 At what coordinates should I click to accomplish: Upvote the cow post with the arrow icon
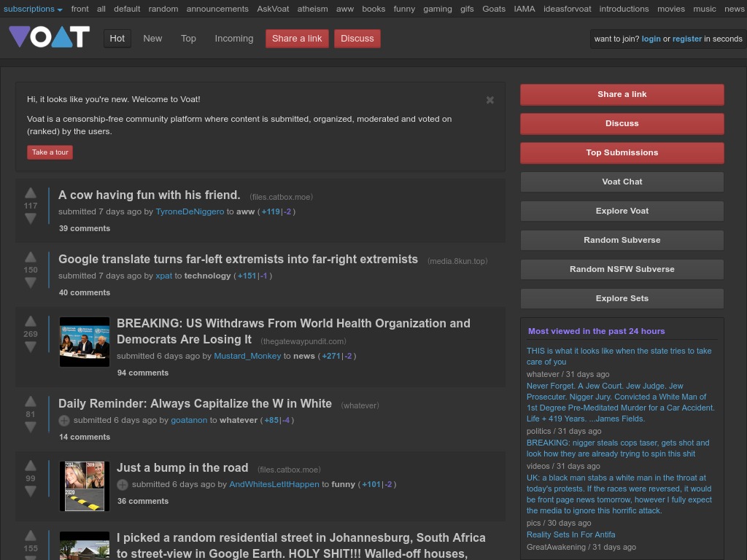coord(30,192)
